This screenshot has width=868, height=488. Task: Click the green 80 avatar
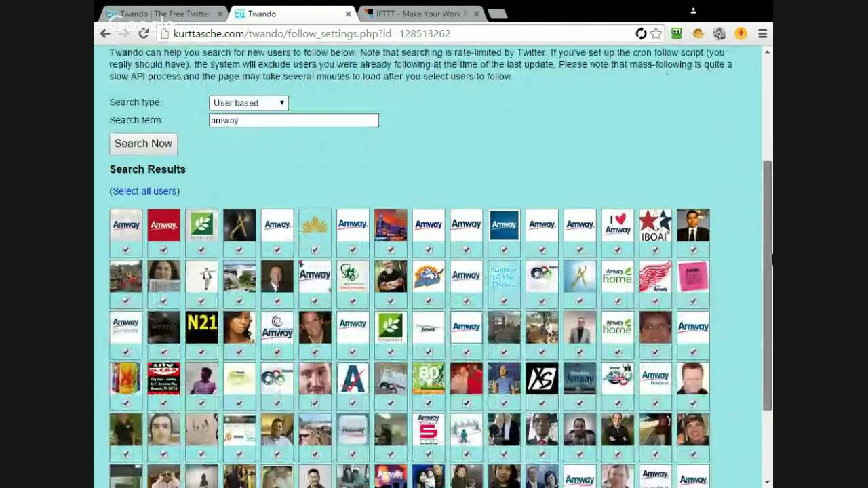pos(429,378)
